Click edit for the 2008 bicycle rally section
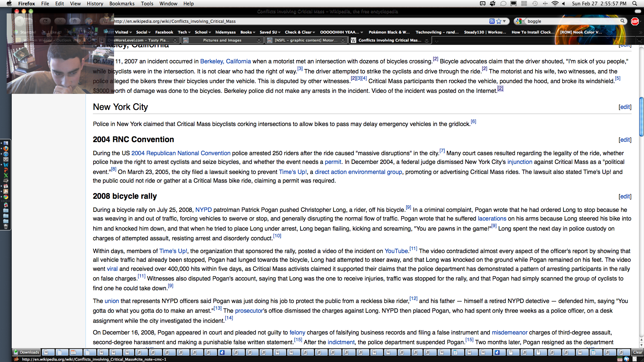The width and height of the screenshot is (644, 362). point(625,196)
